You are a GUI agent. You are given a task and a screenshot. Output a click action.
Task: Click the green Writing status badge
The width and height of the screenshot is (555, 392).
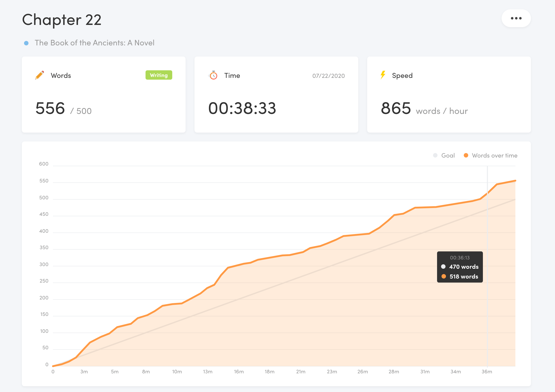click(x=159, y=75)
